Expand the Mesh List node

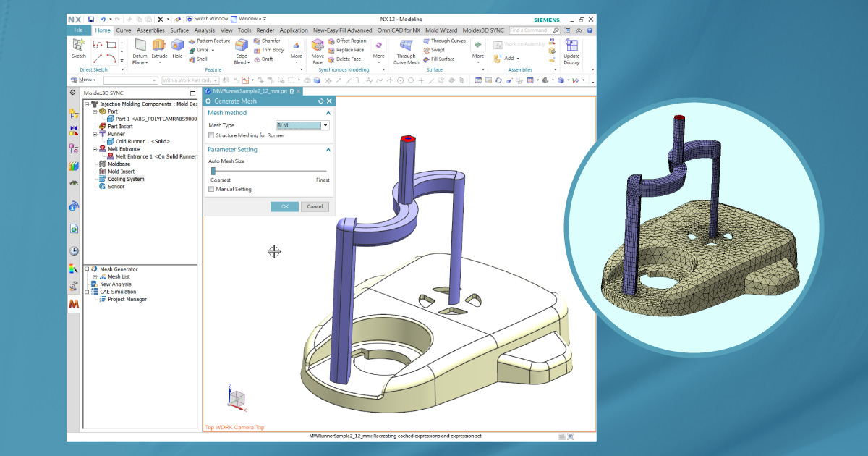pos(95,277)
